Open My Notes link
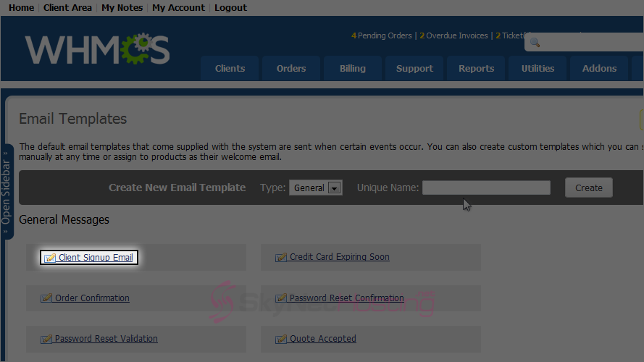This screenshot has width=644, height=362. click(x=122, y=8)
